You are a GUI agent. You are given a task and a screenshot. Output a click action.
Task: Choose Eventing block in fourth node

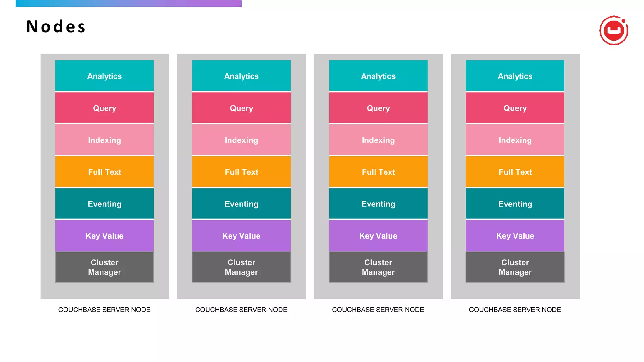coord(515,204)
